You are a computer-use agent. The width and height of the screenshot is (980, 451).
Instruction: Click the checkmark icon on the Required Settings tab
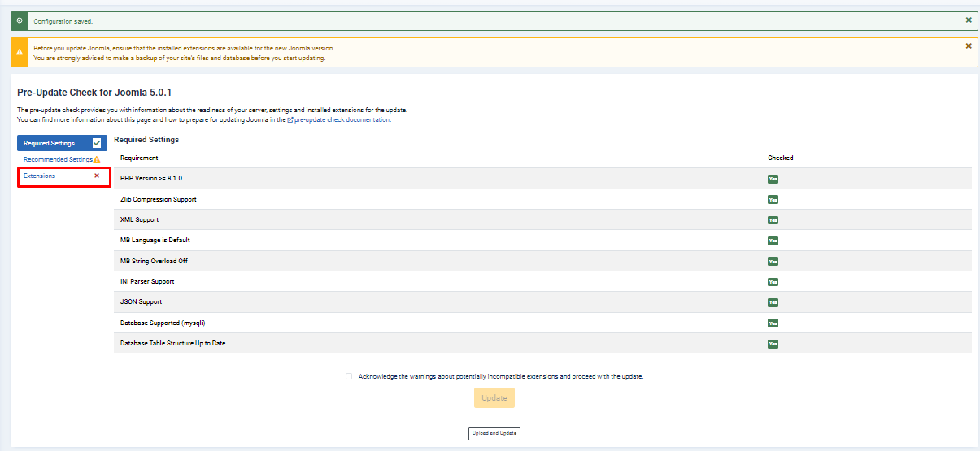pos(97,143)
